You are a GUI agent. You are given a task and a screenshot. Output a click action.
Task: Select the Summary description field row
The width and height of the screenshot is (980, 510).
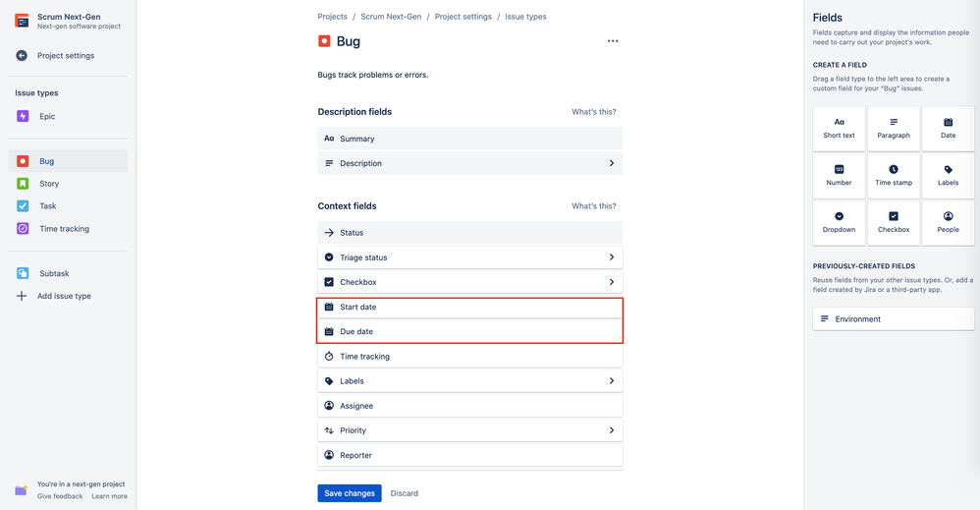click(470, 139)
